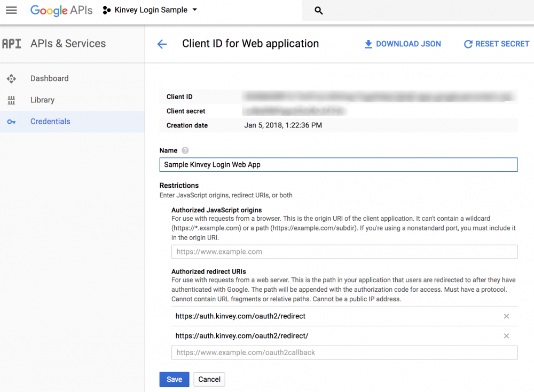The image size is (534, 392).
Task: Remove the first redirect URI entry
Action: (506, 316)
